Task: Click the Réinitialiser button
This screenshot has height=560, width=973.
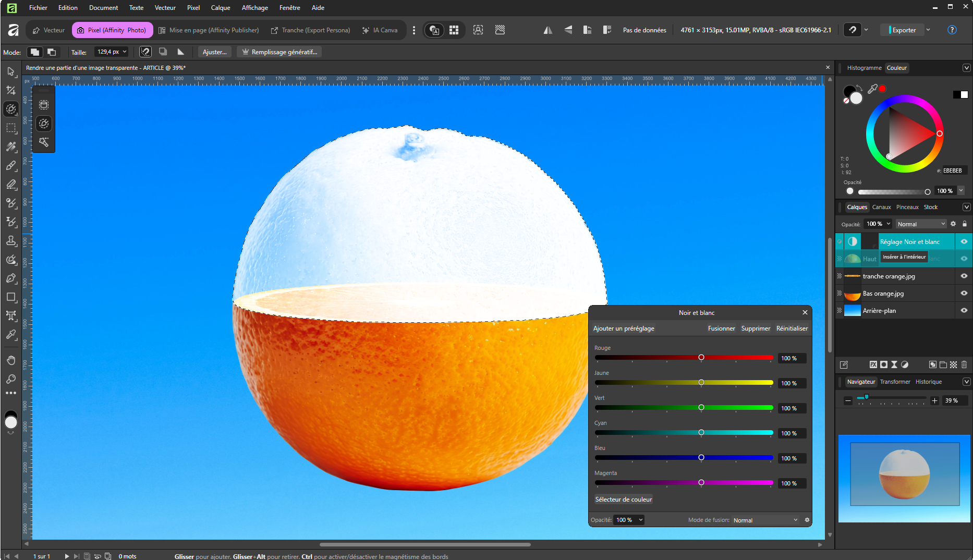Action: pos(792,328)
